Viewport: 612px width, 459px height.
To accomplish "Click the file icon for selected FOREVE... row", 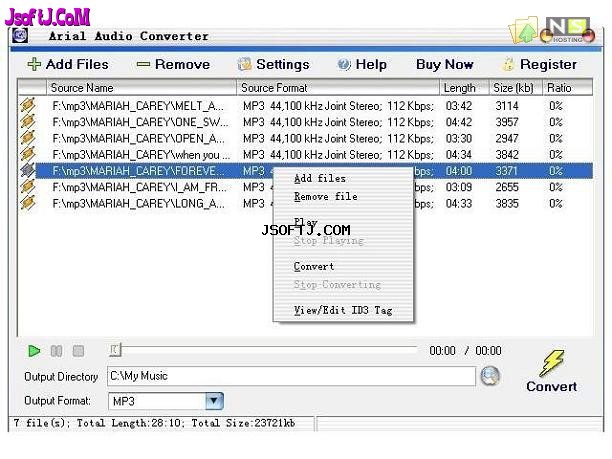I will (28, 171).
